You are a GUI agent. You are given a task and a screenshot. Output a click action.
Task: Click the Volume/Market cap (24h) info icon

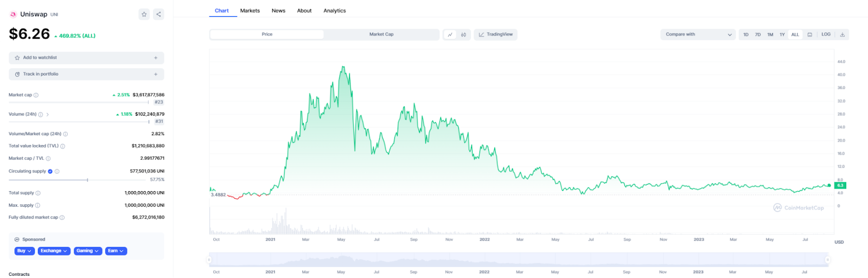(66, 134)
